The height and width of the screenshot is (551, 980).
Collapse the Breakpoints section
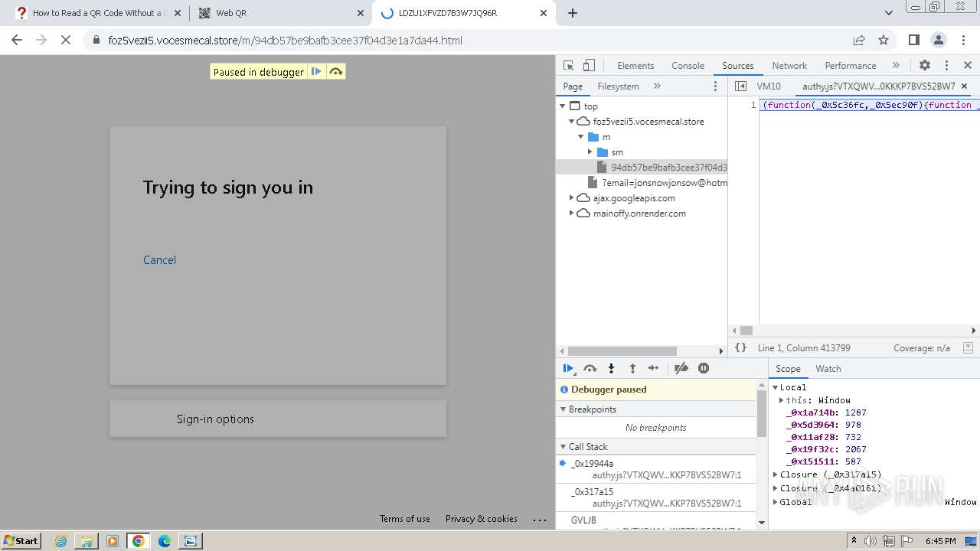pyautogui.click(x=563, y=409)
